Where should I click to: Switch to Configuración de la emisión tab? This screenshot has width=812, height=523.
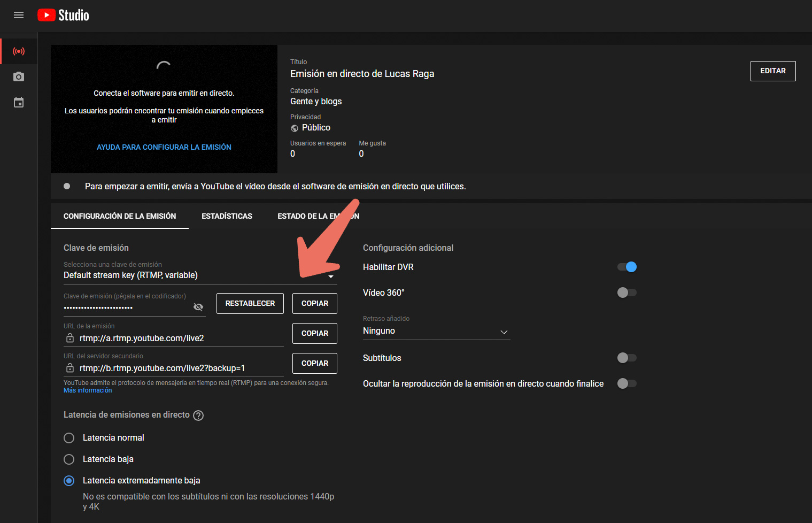[x=120, y=216]
